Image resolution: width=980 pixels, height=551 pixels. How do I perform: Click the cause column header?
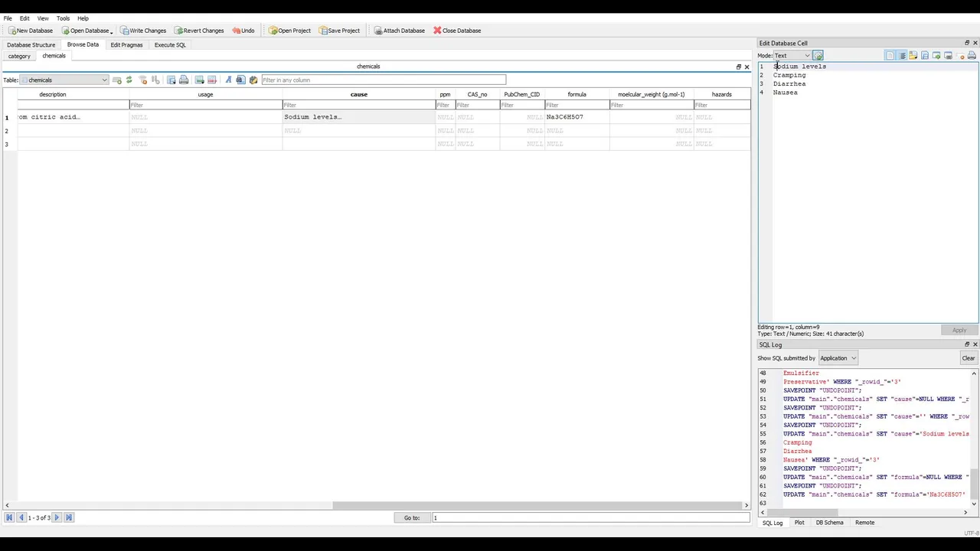[358, 94]
